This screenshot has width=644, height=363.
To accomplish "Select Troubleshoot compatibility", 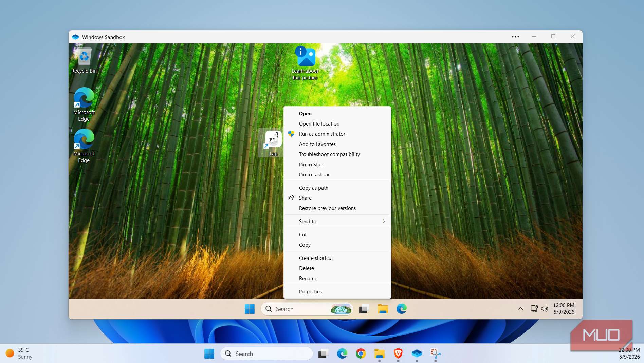I will (337, 154).
